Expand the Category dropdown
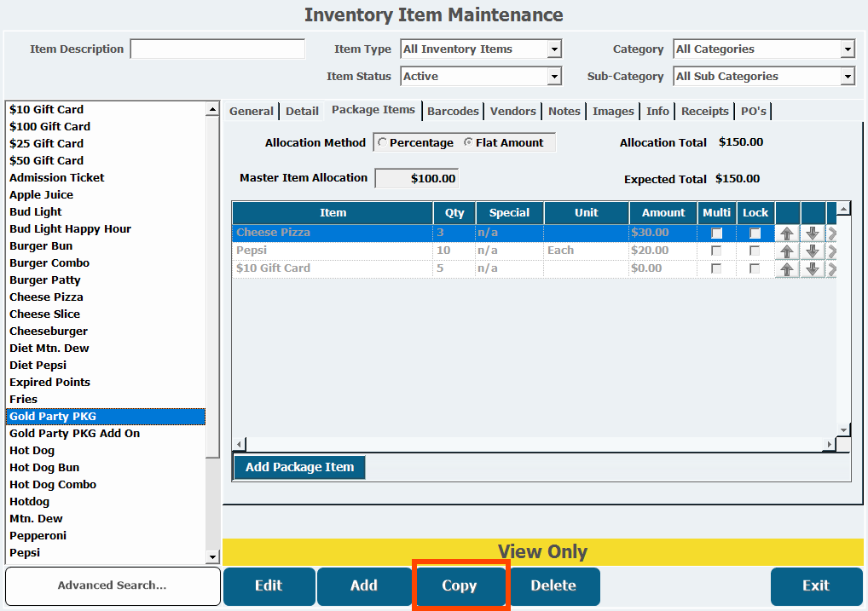This screenshot has height=611, width=868. pos(847,50)
